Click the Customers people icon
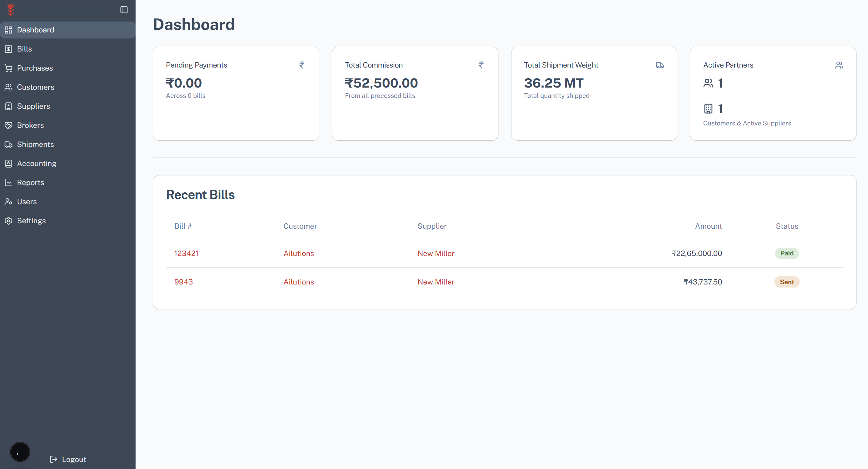This screenshot has width=868, height=469. tap(8, 87)
